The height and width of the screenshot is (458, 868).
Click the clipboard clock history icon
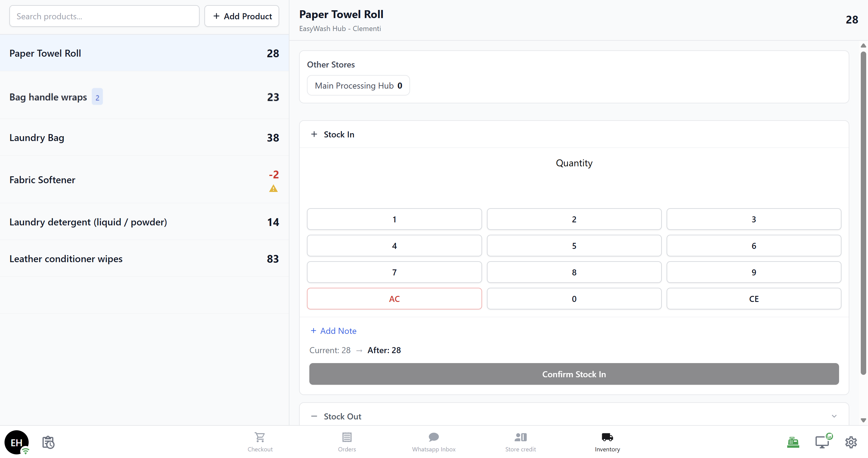[x=48, y=442]
